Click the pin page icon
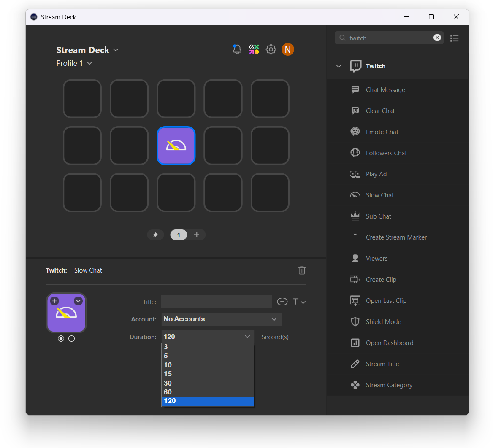The width and height of the screenshot is (493, 448). click(155, 235)
